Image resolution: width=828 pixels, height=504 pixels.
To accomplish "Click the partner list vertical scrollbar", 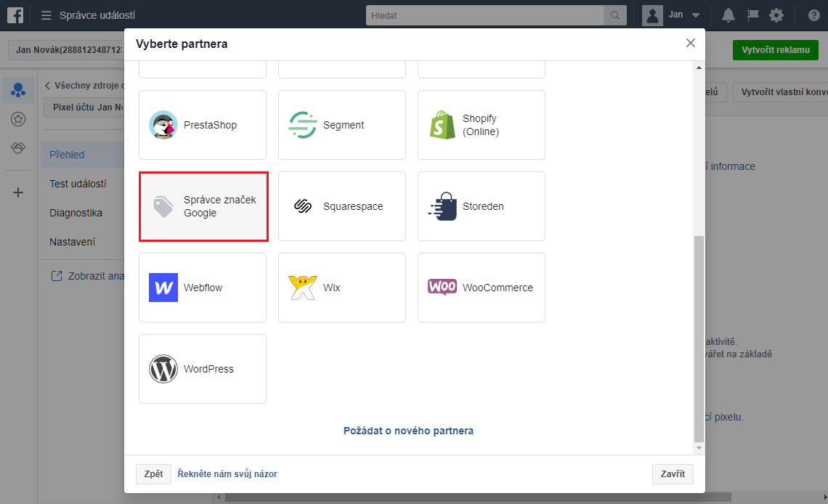I will pyautogui.click(x=699, y=338).
